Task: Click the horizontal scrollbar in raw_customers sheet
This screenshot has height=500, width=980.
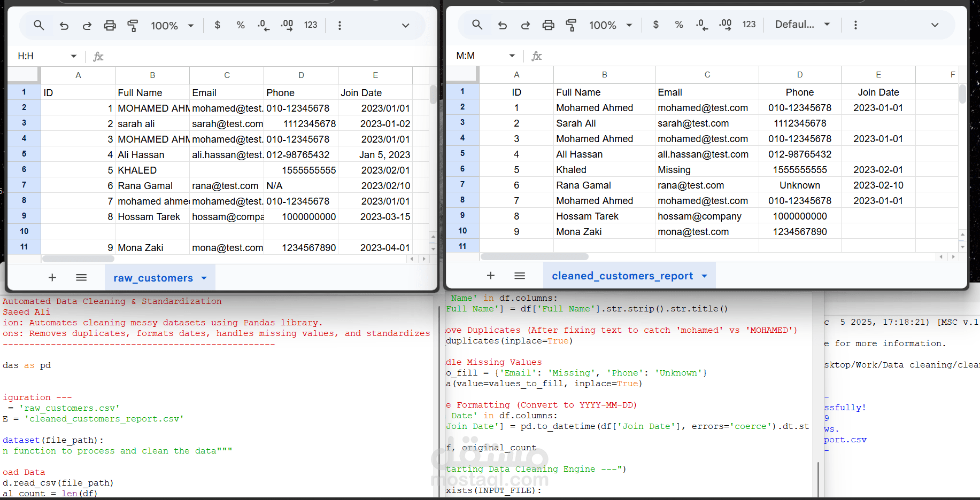Action: (x=78, y=259)
